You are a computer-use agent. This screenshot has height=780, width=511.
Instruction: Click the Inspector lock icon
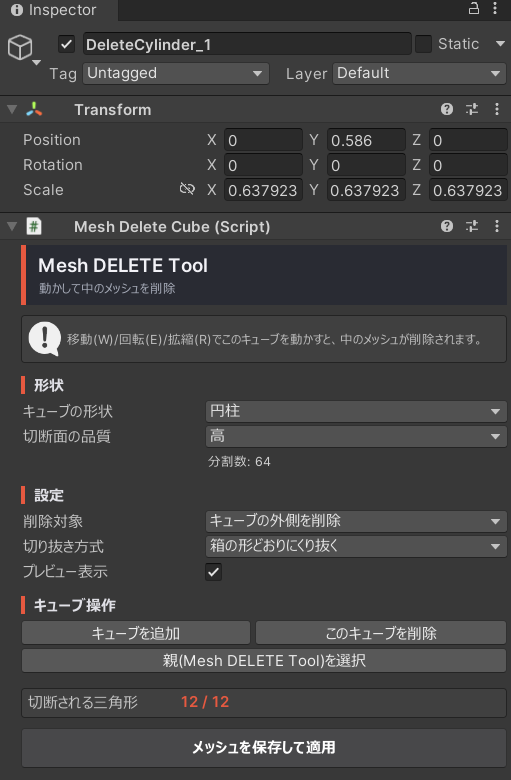tap(474, 8)
